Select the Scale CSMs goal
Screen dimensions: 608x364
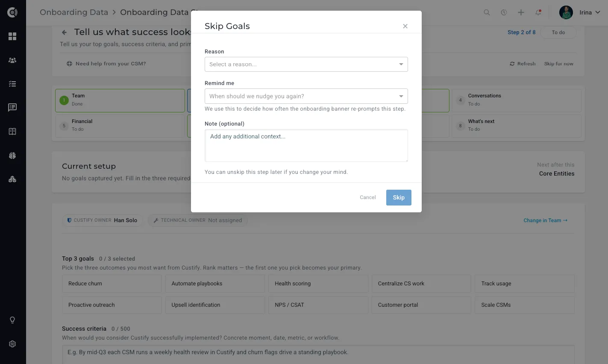pos(525,305)
